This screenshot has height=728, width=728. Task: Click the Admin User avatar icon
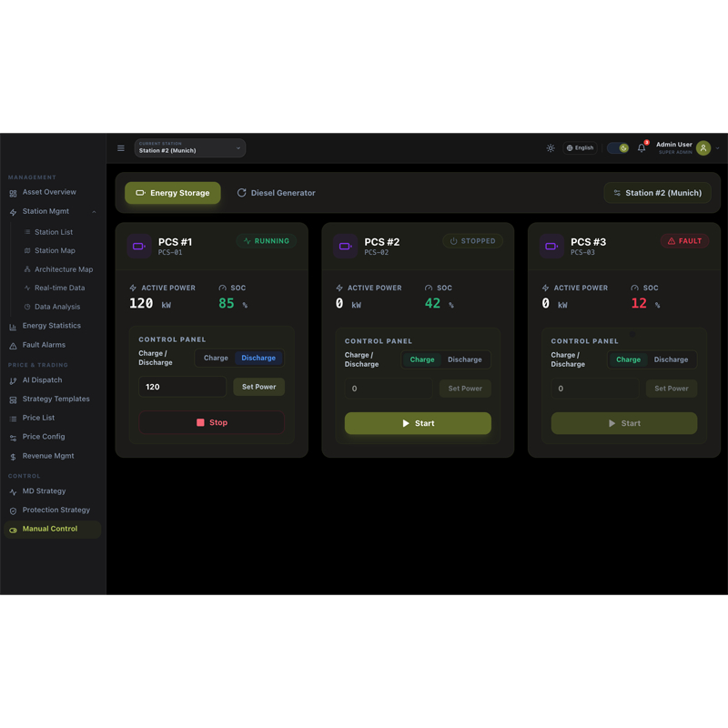pyautogui.click(x=703, y=148)
